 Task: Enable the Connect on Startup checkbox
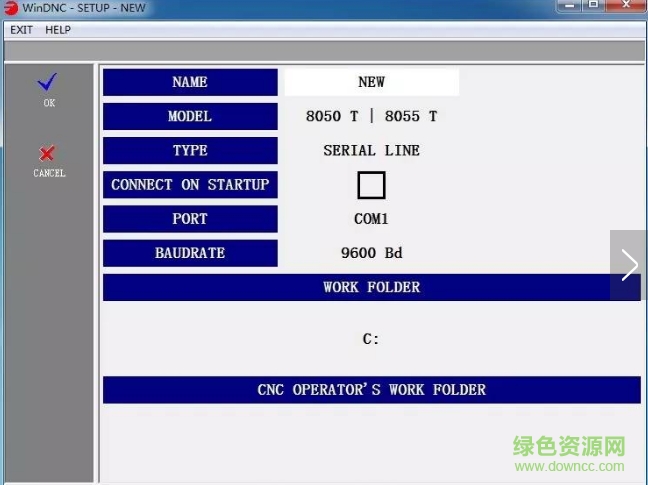[x=371, y=185]
